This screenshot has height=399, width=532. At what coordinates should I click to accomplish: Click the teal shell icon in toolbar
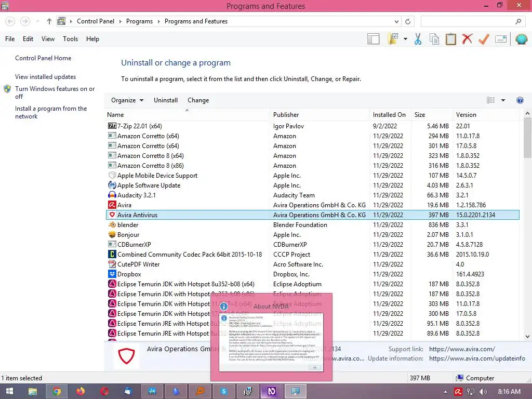tap(521, 39)
